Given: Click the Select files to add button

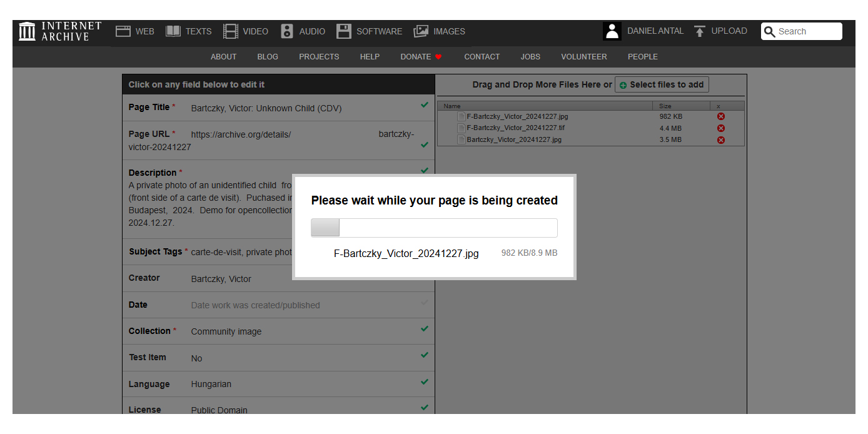Looking at the screenshot, I should (662, 85).
